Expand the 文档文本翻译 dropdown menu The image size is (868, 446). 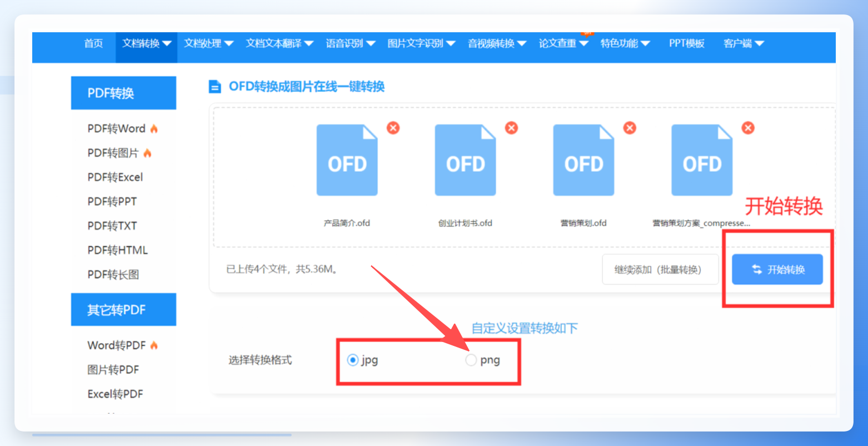(x=280, y=43)
